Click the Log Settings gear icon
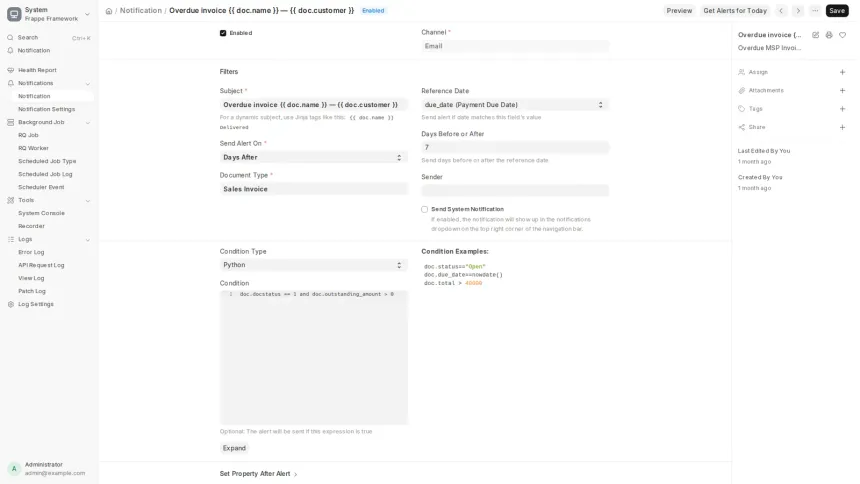Screen dimensions: 860x484 (10, 304)
